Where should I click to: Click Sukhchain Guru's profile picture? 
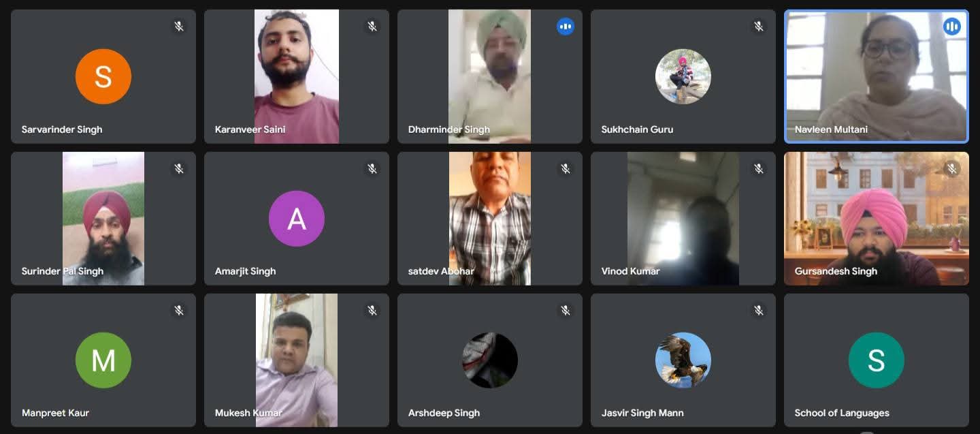[x=683, y=76]
